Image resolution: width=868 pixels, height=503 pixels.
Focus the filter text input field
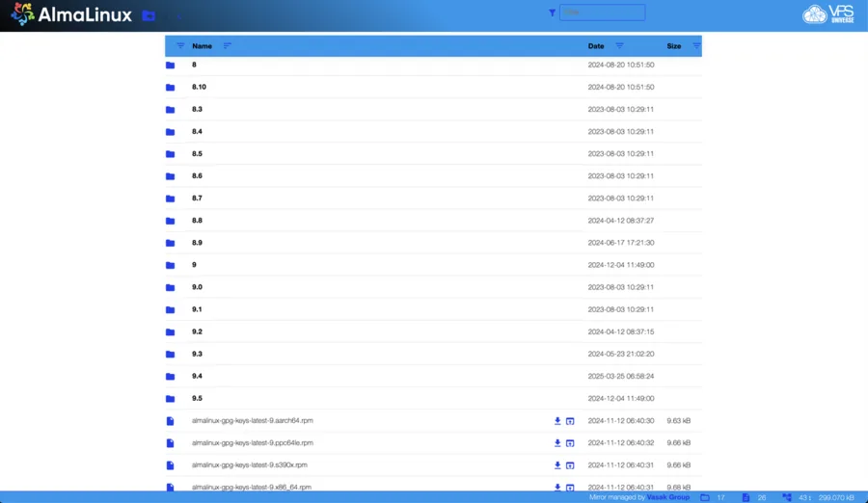(x=602, y=13)
